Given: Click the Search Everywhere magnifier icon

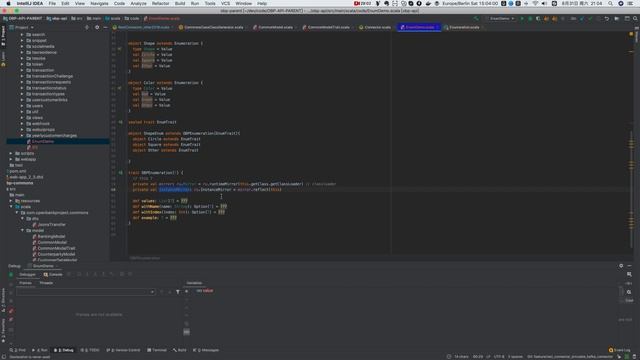Looking at the screenshot, I should 635,19.
